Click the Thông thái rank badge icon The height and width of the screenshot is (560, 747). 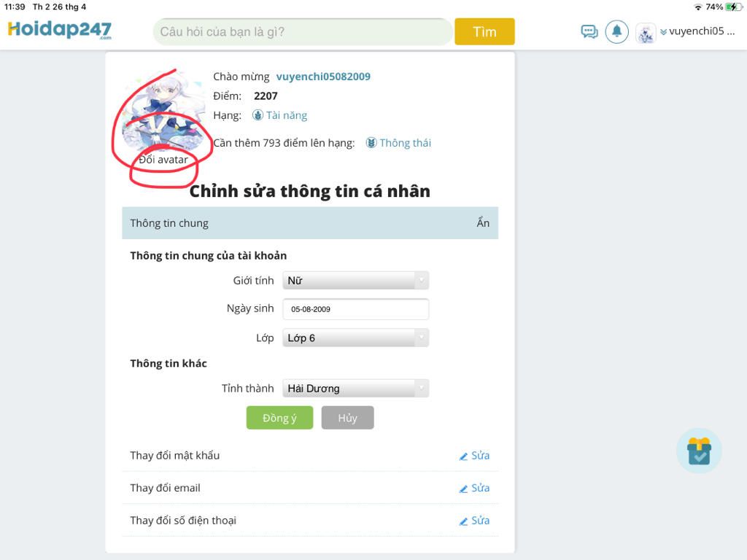(x=371, y=143)
